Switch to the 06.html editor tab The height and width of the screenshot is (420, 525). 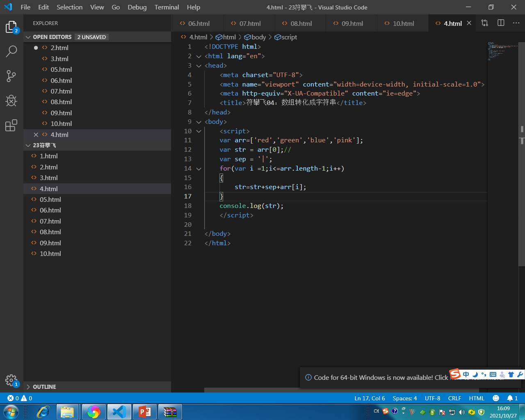point(198,23)
